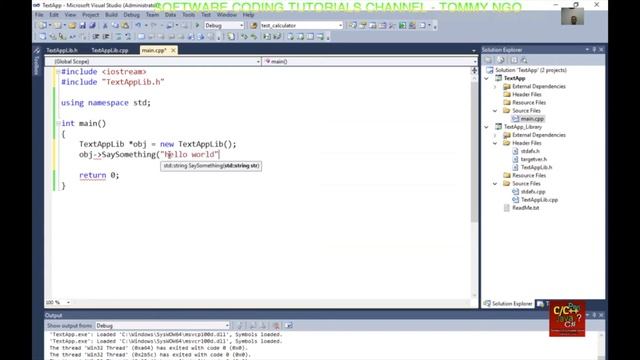640x360 pixels.
Task: Click the Cut scissors icon
Action: point(105,25)
